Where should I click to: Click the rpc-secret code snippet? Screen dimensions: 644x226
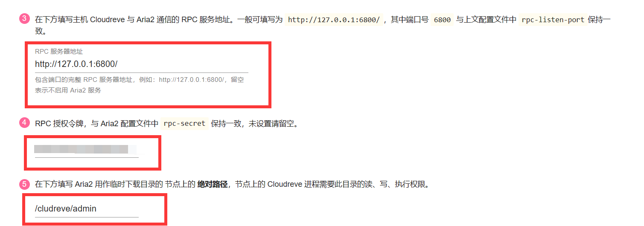pyautogui.click(x=184, y=124)
